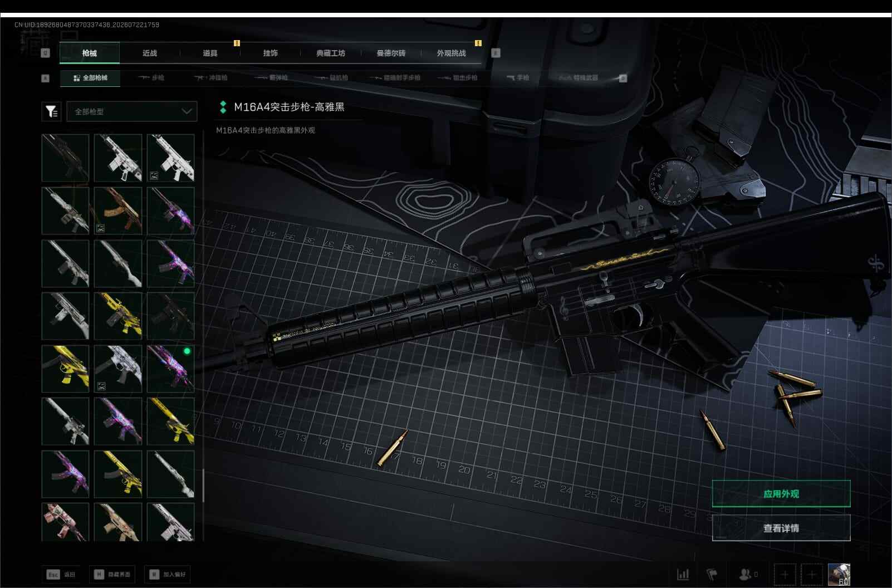
Task: Click the skin list scrollbar
Action: 203,486
